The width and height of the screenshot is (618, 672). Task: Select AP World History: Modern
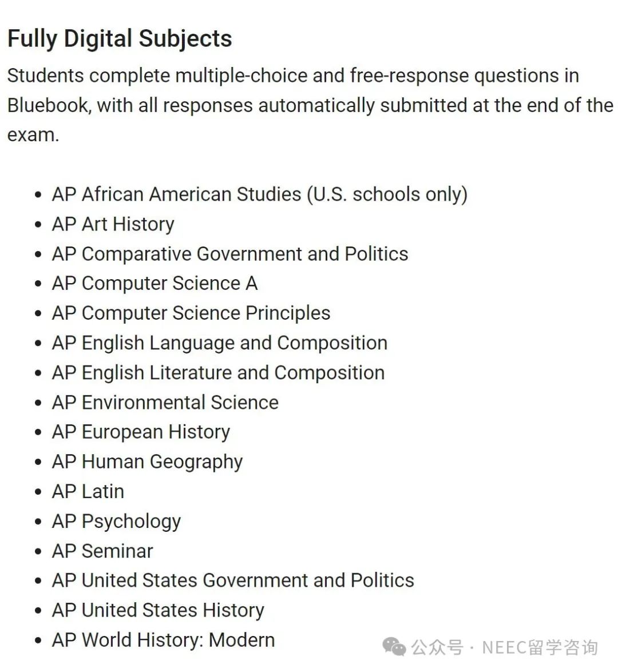coord(164,641)
